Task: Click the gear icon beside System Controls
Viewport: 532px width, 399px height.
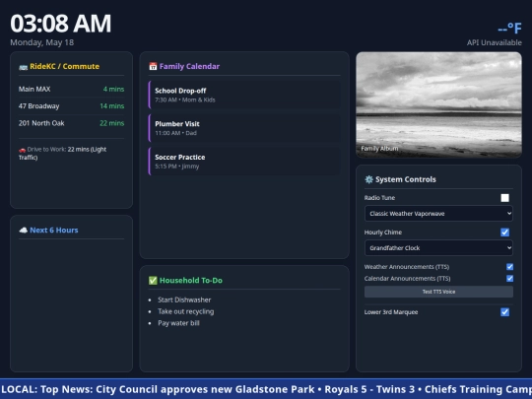Action: pyautogui.click(x=368, y=179)
